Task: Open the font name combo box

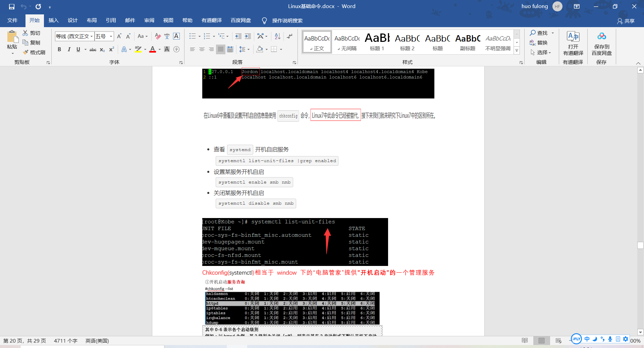Action: tap(74, 36)
